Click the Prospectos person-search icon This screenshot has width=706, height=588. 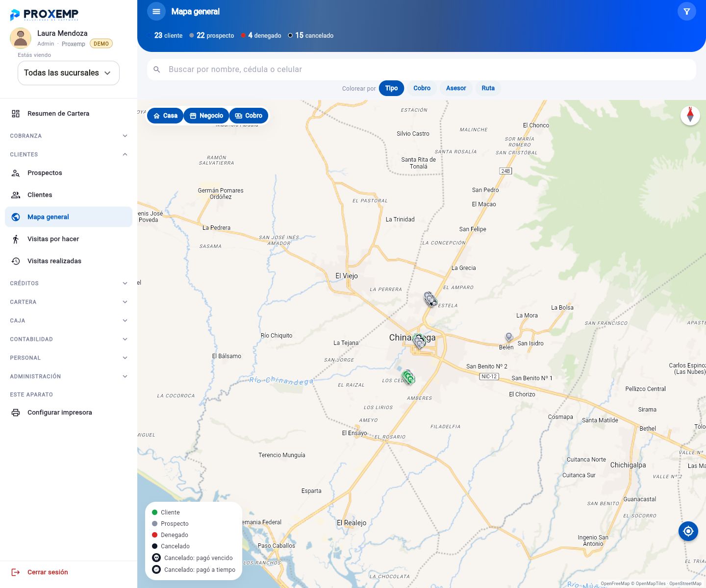(16, 173)
